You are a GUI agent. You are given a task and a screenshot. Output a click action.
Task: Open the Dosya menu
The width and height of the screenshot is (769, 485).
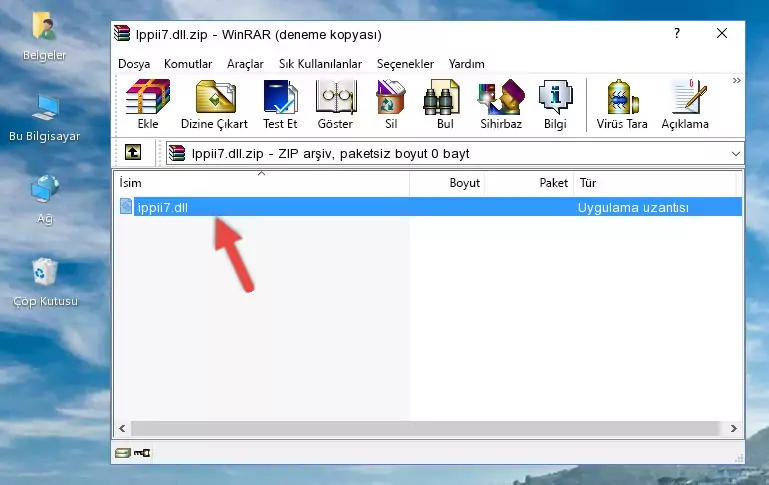(134, 64)
